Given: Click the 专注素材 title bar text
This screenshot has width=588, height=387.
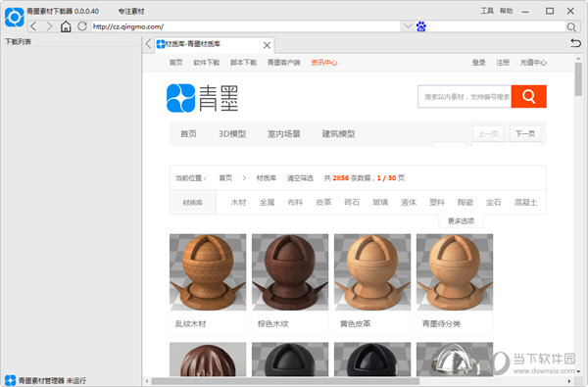Looking at the screenshot, I should point(131,11).
